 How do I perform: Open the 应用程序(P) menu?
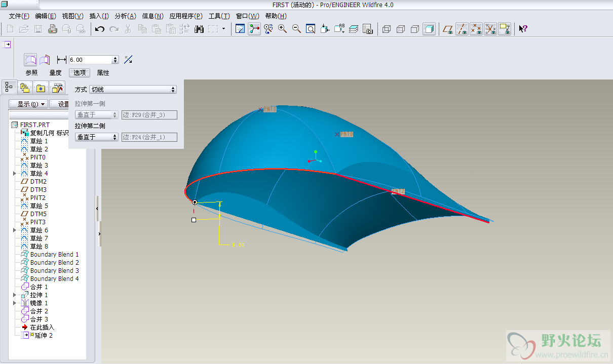186,16
